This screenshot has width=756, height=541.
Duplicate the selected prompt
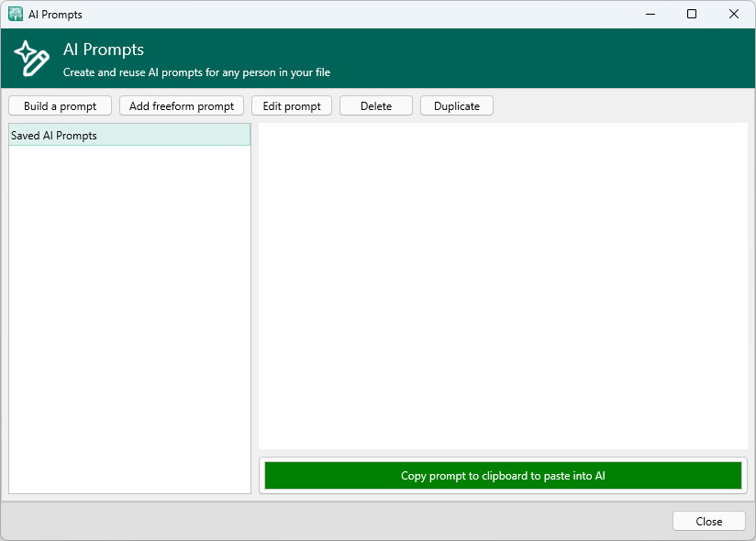tap(457, 106)
